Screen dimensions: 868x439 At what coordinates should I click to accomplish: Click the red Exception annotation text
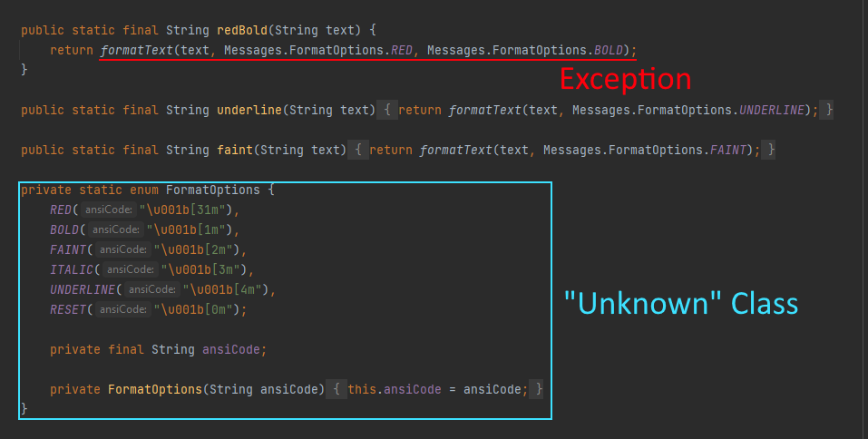click(626, 79)
